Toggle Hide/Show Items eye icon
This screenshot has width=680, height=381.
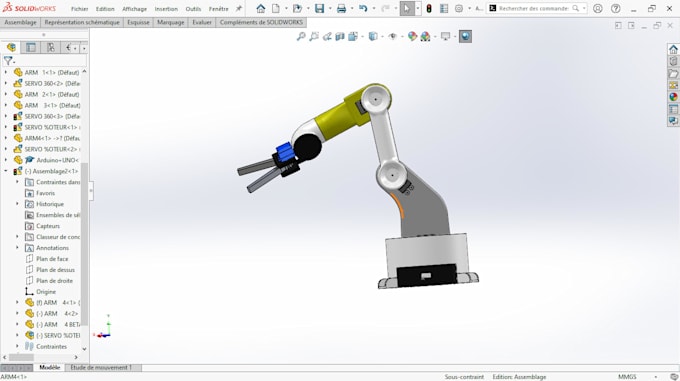click(x=392, y=36)
